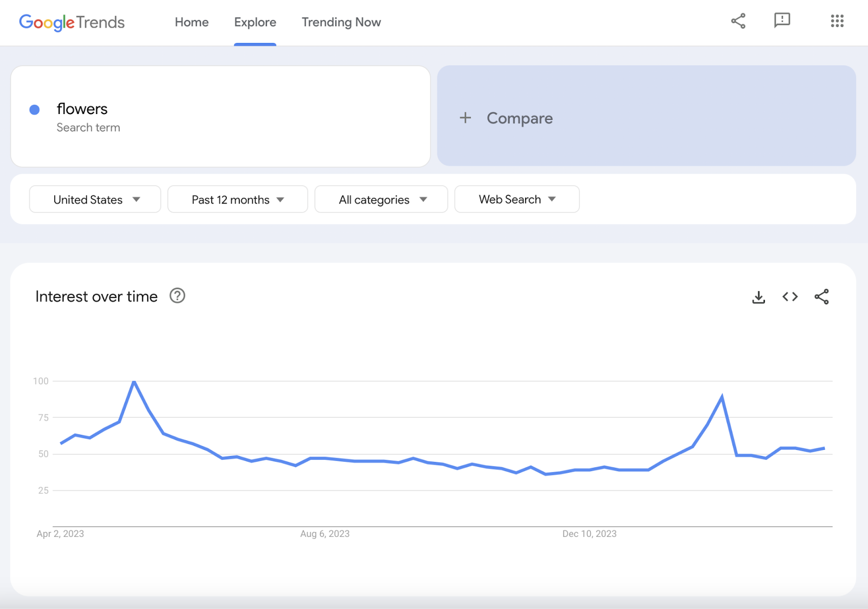Click the chart peak at 100

134,382
